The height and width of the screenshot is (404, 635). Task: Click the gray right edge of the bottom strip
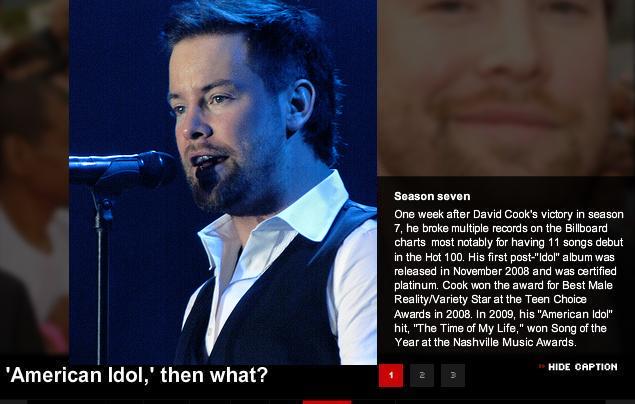[620, 402]
